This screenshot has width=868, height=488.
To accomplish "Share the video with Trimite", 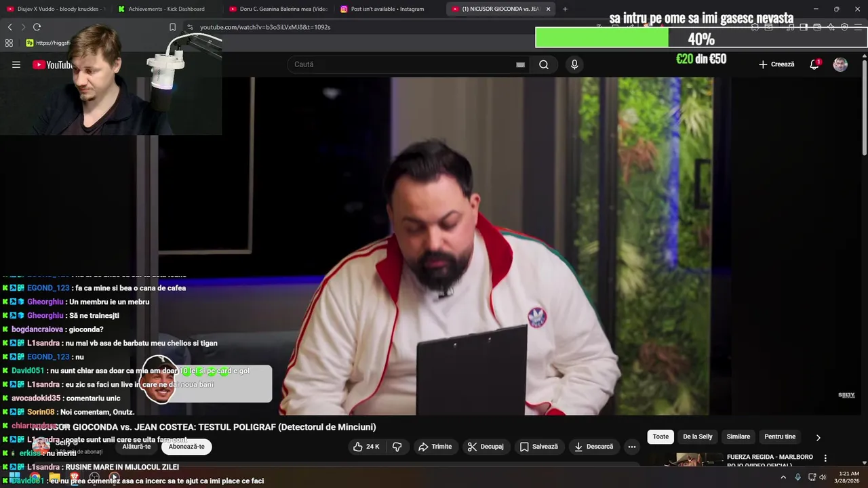I will click(x=435, y=447).
